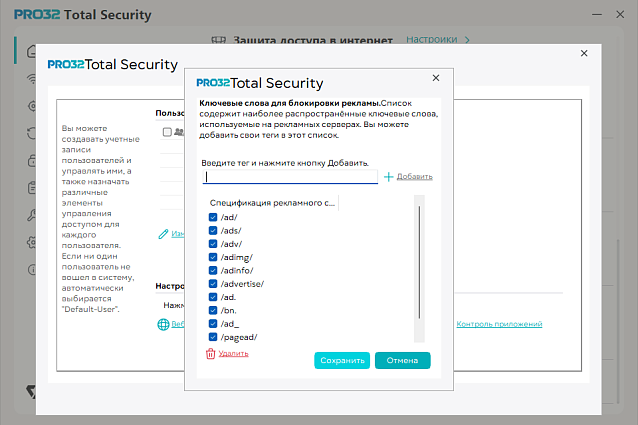Focus the tag input field
The height and width of the screenshot is (425, 638).
(290, 177)
